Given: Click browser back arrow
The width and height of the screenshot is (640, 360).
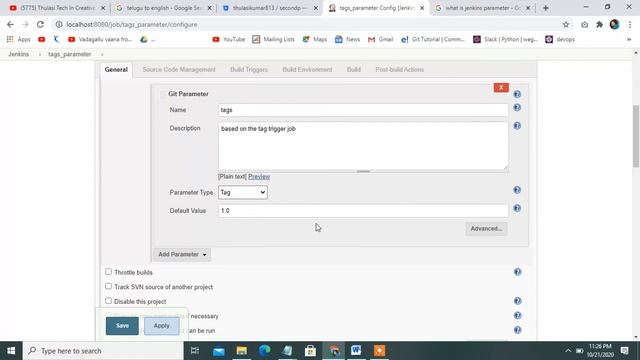Looking at the screenshot, I should [x=10, y=24].
